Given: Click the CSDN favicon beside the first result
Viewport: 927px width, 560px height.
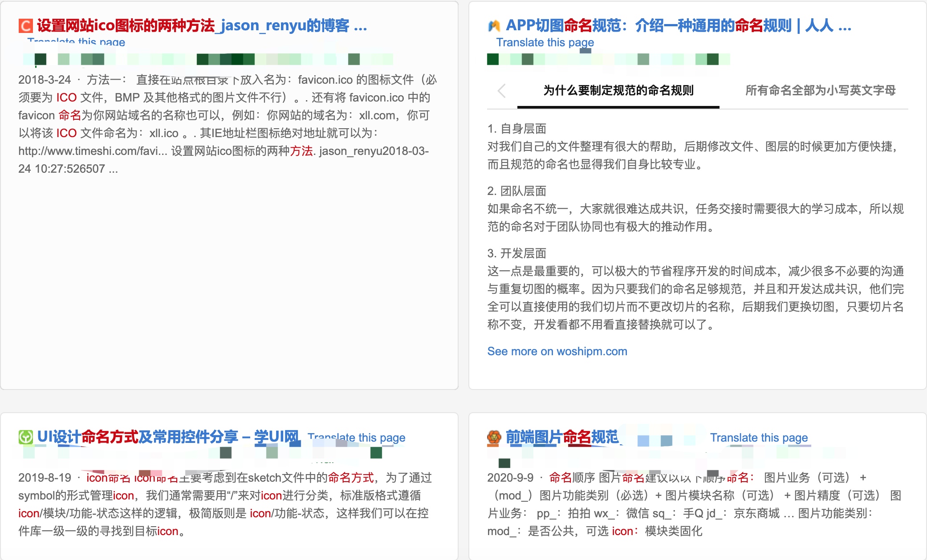Looking at the screenshot, I should [x=25, y=26].
